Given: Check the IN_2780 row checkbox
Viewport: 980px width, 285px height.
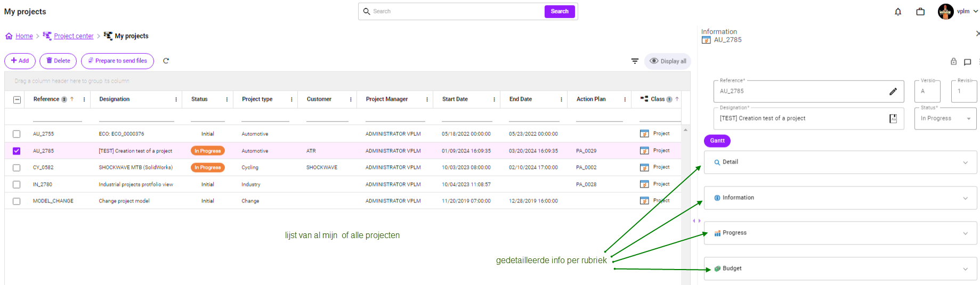Looking at the screenshot, I should point(17,185).
